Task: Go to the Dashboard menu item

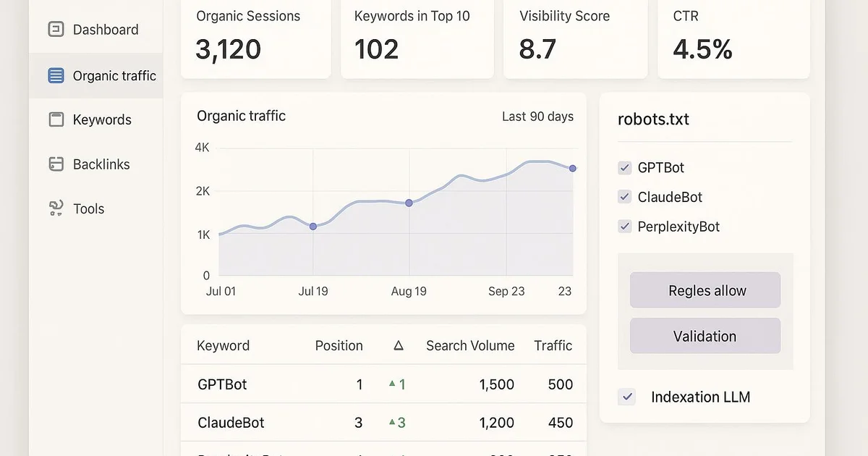Action: click(x=95, y=30)
